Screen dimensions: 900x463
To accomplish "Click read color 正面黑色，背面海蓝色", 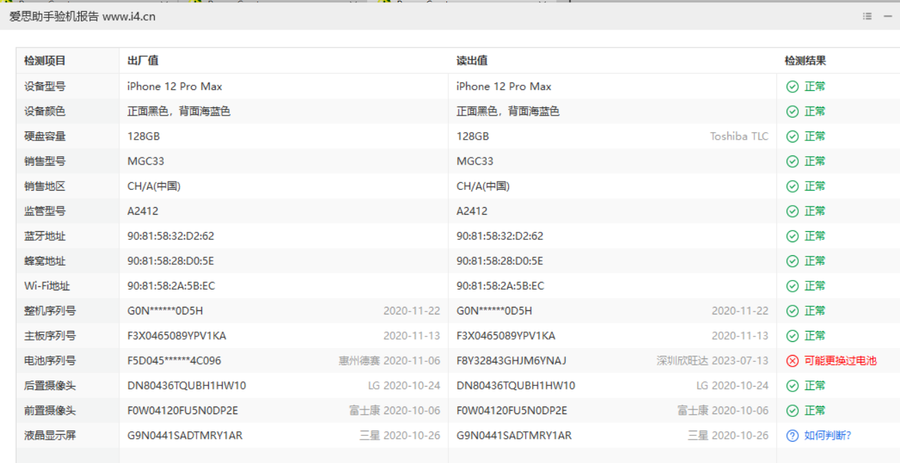I will click(x=508, y=111).
